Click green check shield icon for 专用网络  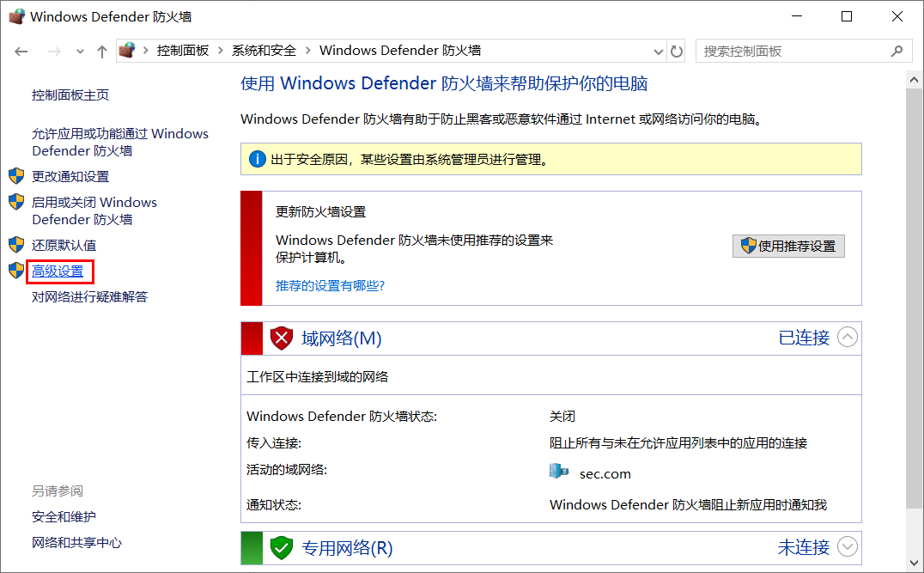282,548
